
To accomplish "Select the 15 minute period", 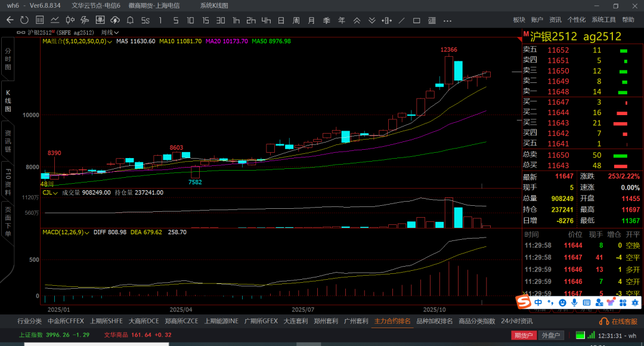I will (206, 20).
